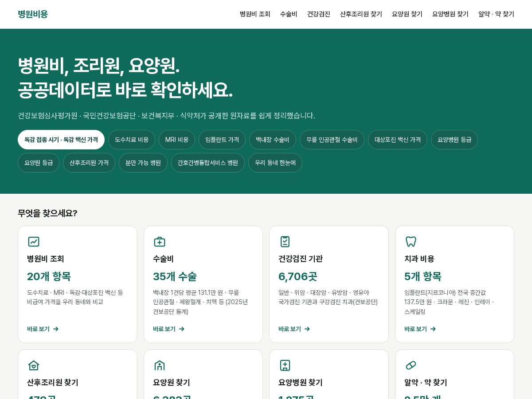This screenshot has height=399, width=532.
Task: Click the 요양원 찾기 card title
Action: (172, 383)
